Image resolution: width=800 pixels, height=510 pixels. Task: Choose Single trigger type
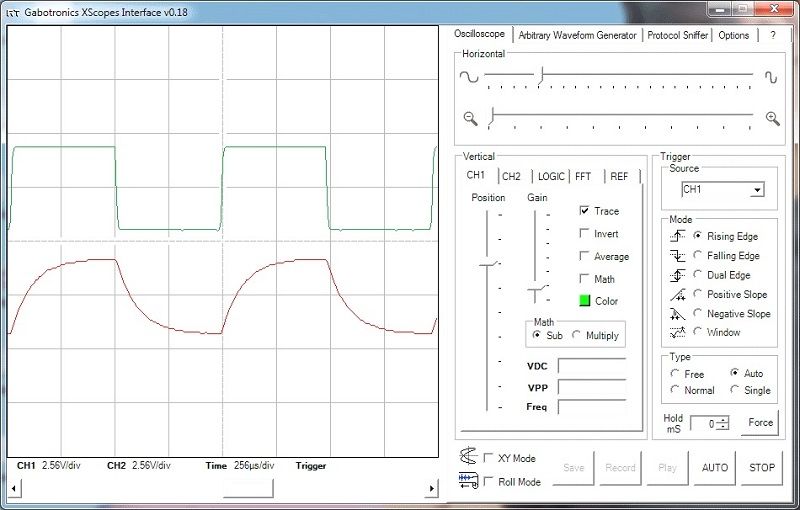click(735, 390)
